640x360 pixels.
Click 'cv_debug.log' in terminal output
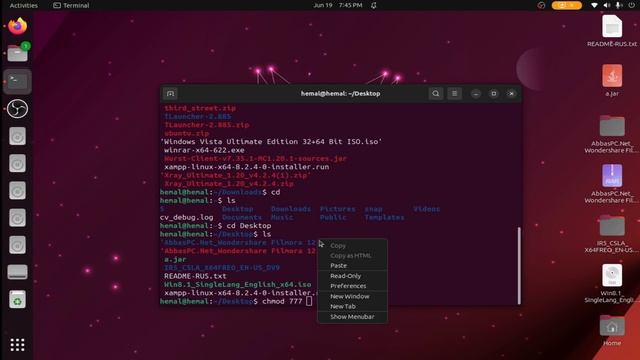[x=187, y=217]
